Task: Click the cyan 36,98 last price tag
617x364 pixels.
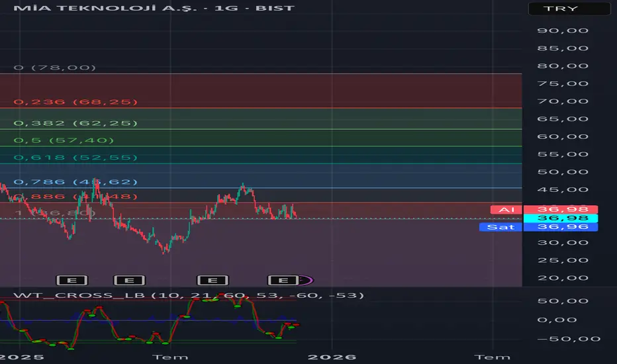Action: click(x=561, y=218)
